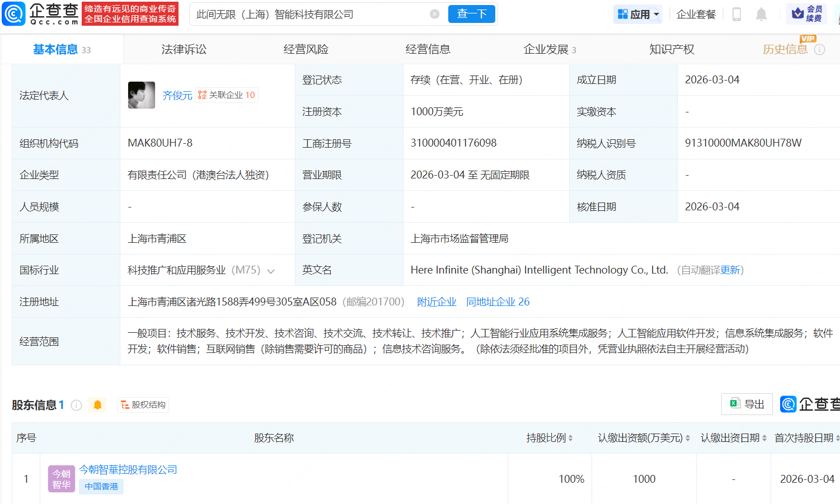The image size is (840, 504).
Task: Click the Excel icon on 导出 button
Action: click(735, 403)
